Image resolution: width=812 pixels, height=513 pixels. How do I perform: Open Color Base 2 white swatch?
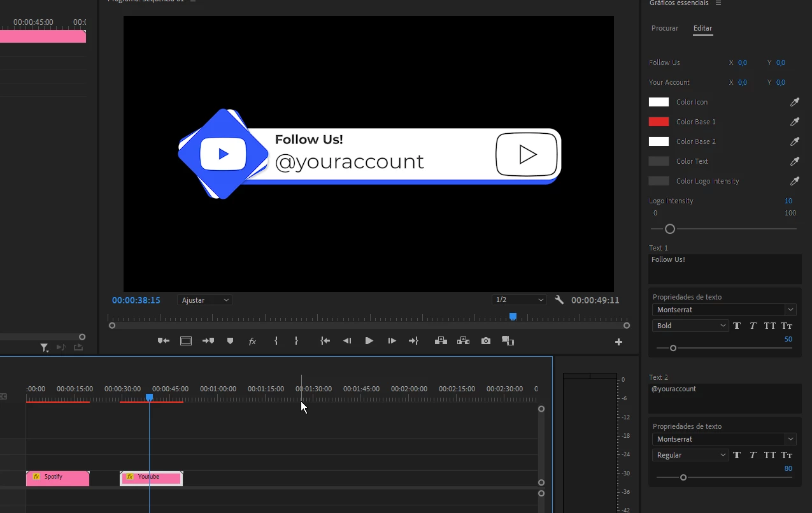point(659,141)
